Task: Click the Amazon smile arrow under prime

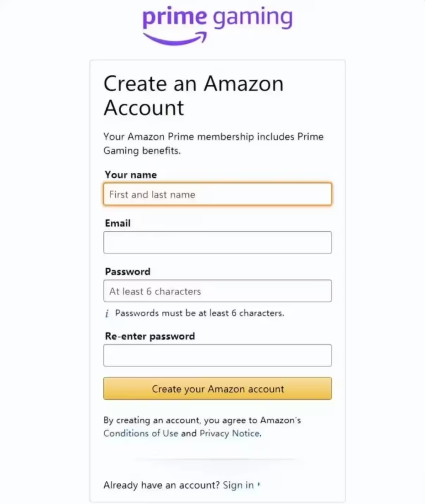Action: click(175, 38)
